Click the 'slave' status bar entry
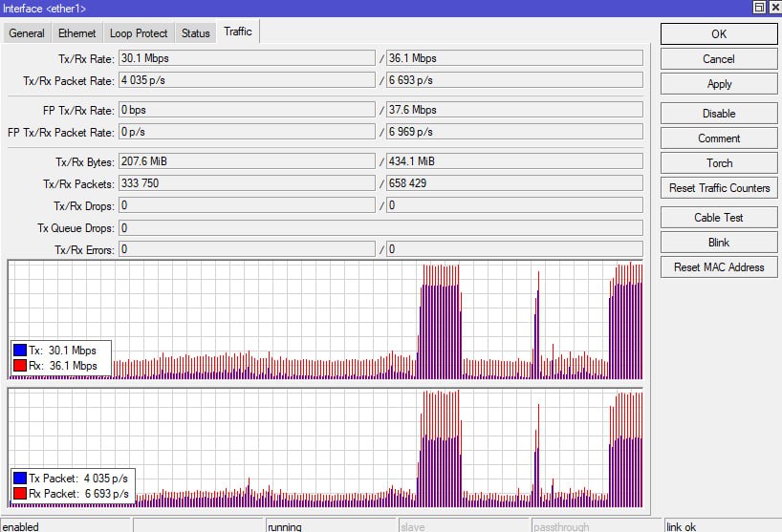 click(x=464, y=526)
